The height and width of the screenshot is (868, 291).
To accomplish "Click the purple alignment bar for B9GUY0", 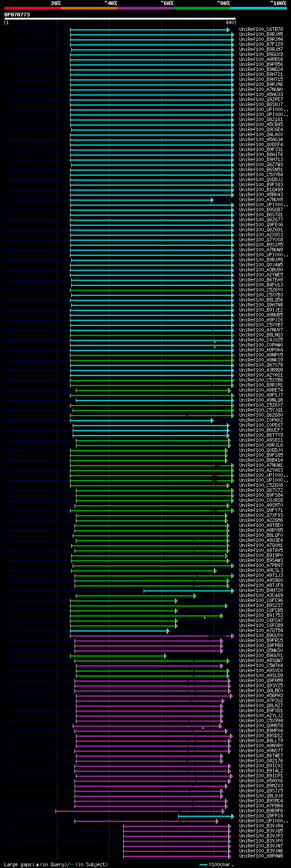I will click(x=152, y=636).
